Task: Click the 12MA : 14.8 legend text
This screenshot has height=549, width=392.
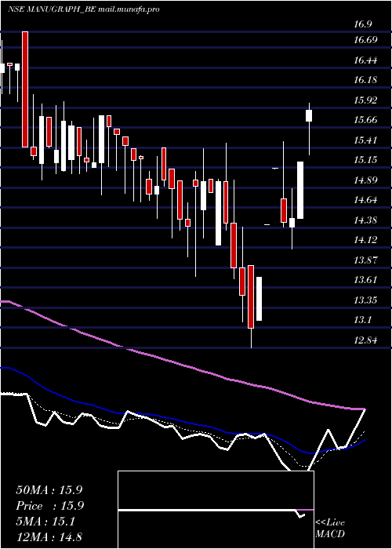Action: click(49, 537)
